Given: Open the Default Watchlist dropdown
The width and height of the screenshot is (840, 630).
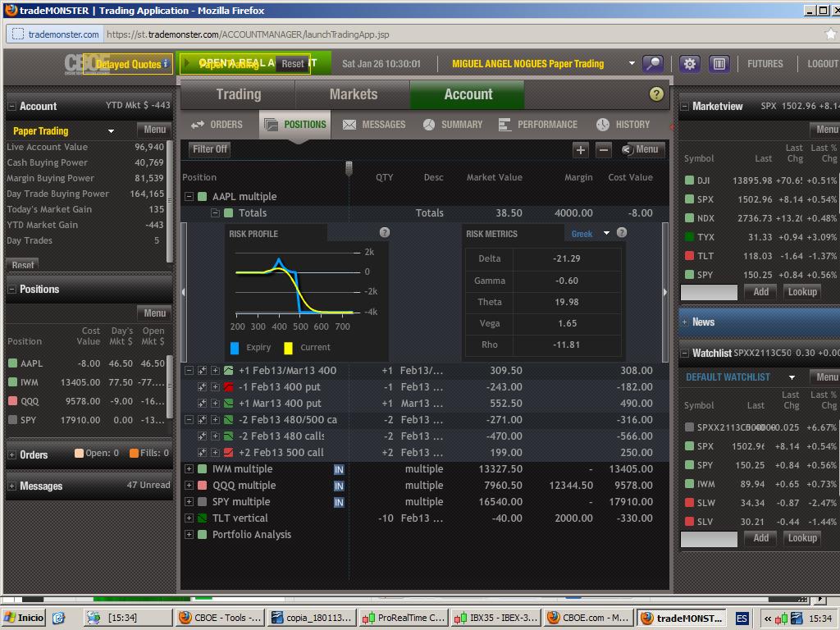Looking at the screenshot, I should (792, 377).
